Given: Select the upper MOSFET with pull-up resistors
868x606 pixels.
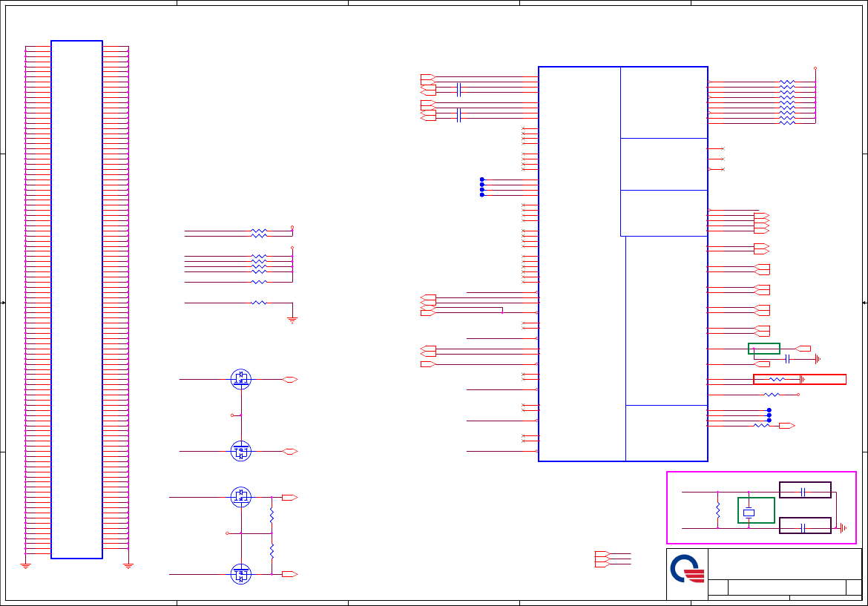Looking at the screenshot, I should coord(241,497).
